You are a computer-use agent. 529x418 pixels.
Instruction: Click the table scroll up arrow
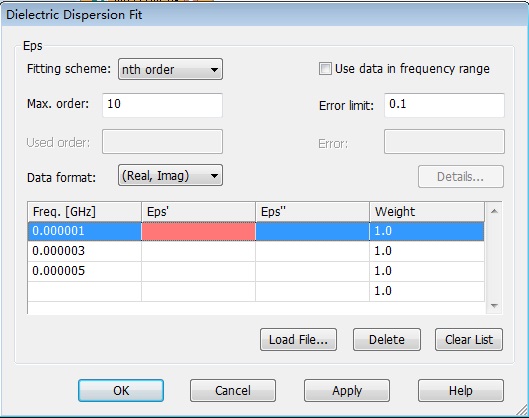point(494,211)
